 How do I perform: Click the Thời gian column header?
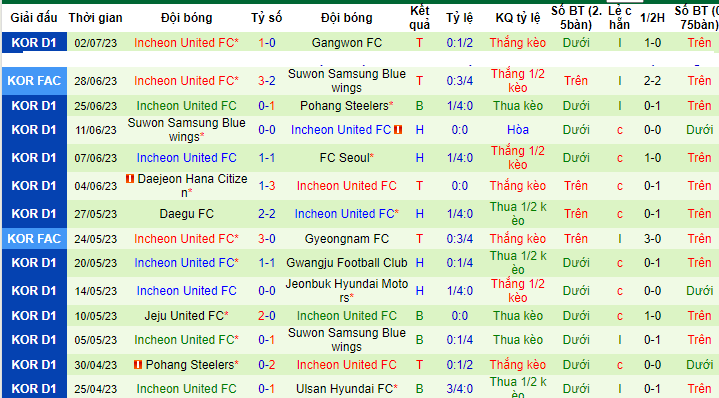pos(95,18)
